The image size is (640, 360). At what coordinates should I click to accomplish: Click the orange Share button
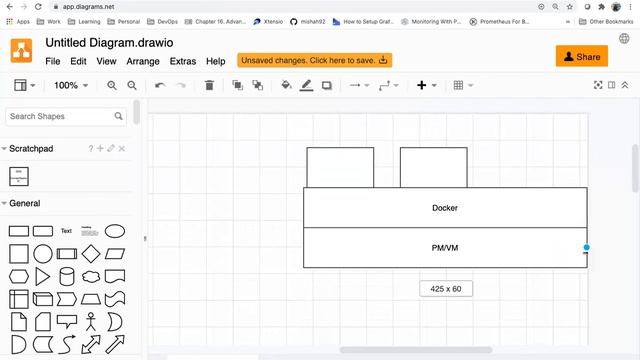tap(582, 56)
